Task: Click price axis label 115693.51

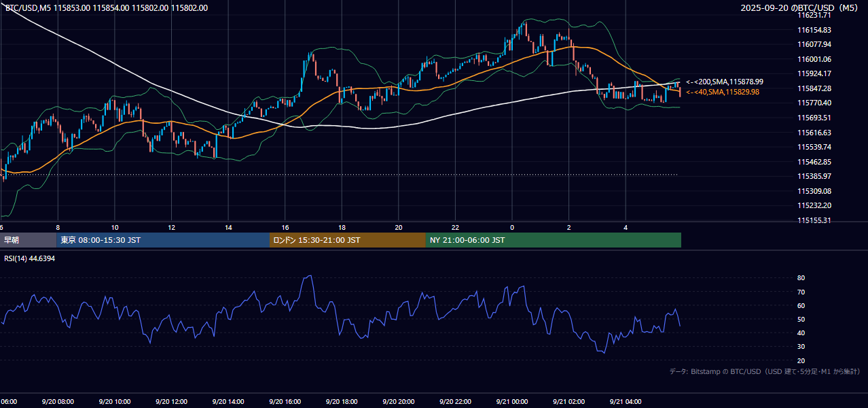Action: [x=814, y=118]
